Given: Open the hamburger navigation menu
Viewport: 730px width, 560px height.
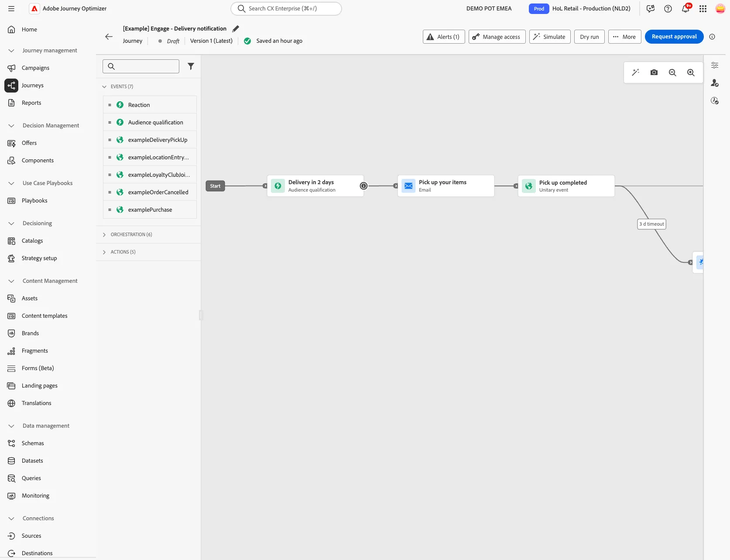Looking at the screenshot, I should coord(11,9).
